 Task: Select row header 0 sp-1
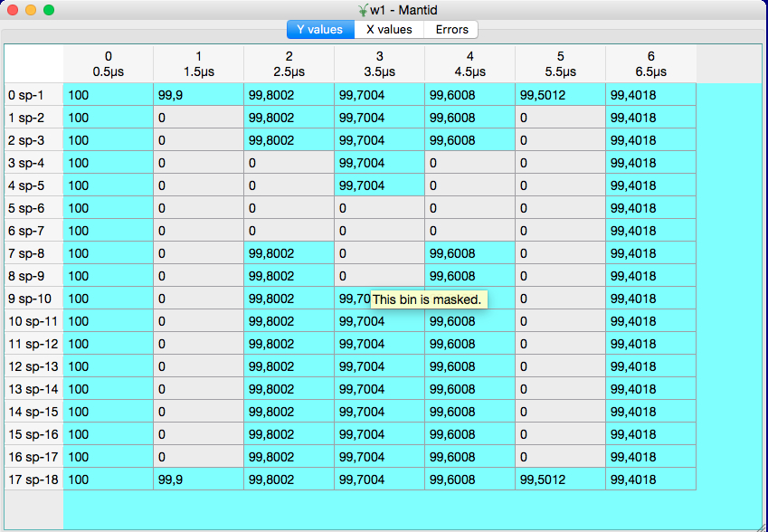33,95
